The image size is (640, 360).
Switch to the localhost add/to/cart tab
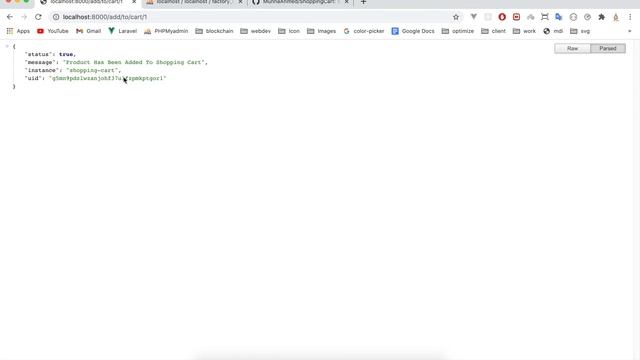tap(87, 2)
